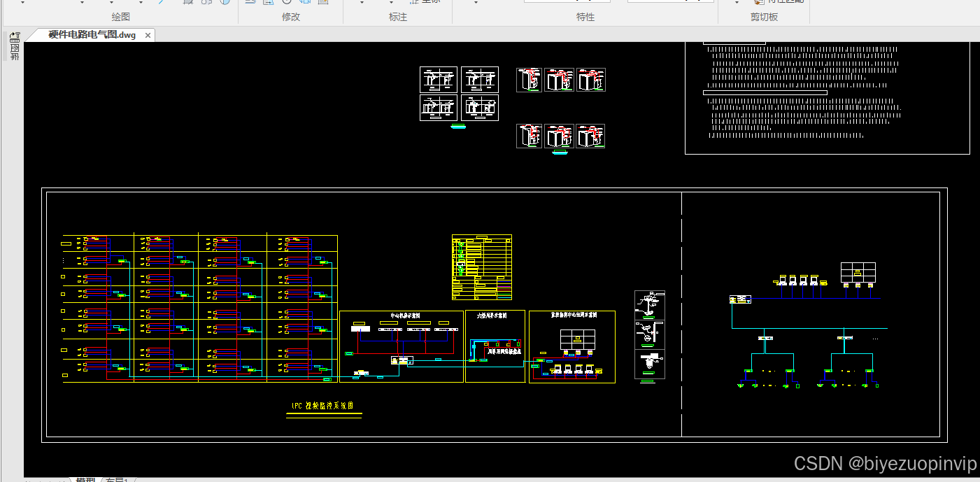Select the UPC 视频监控系统图 title text
This screenshot has height=482, width=980.
324,406
